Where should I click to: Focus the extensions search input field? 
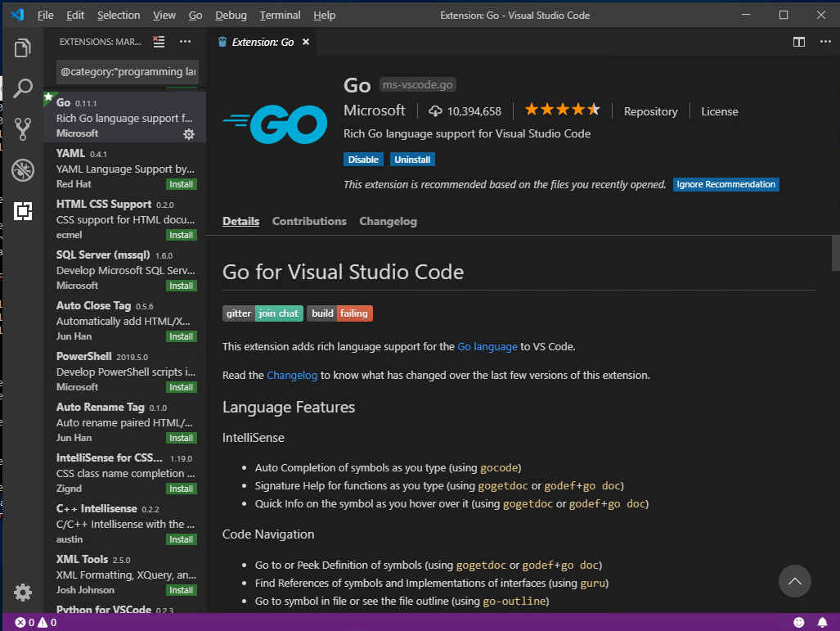pyautogui.click(x=128, y=72)
